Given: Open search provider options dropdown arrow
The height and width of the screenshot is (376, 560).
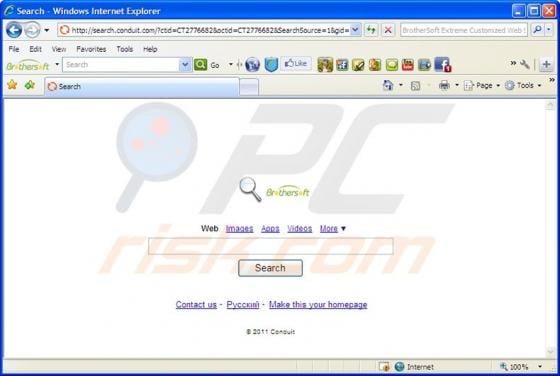Looking at the screenshot, I should point(549,30).
